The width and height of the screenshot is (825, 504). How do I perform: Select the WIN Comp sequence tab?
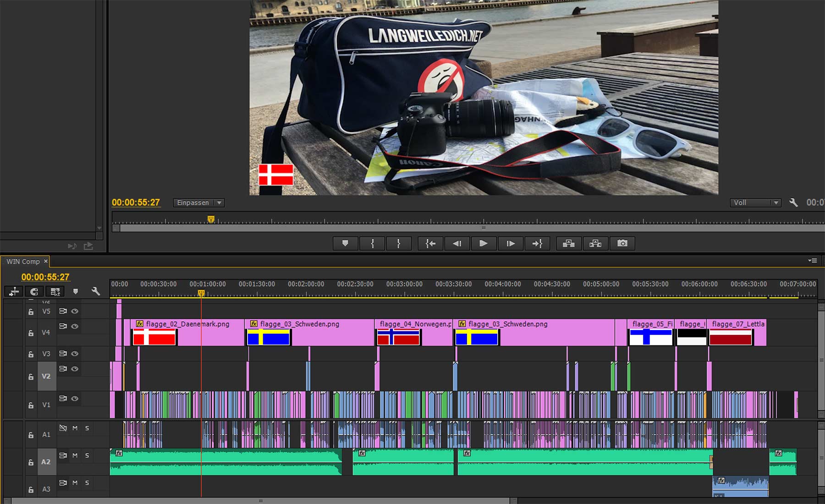(23, 262)
